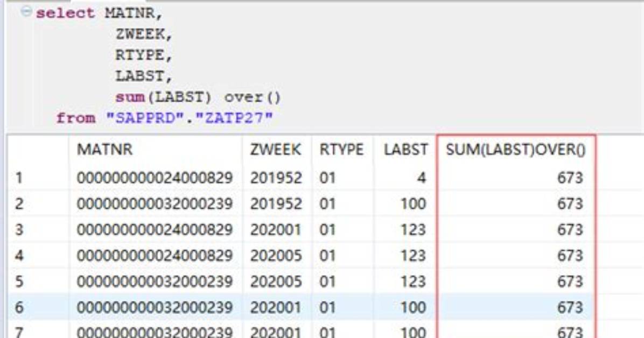Click the "ZATP27" table name in query

pos(234,118)
